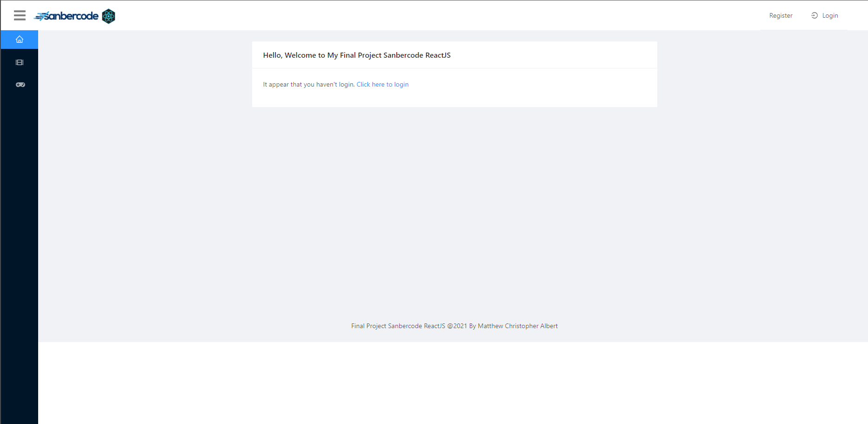Image resolution: width=868 pixels, height=424 pixels.
Task: Click "Final Project Sanbercode ReactJS" footer text
Action: pos(398,326)
